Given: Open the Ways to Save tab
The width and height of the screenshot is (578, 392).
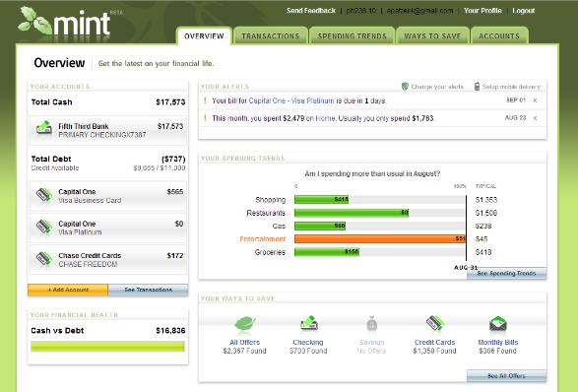Looking at the screenshot, I should coord(432,35).
